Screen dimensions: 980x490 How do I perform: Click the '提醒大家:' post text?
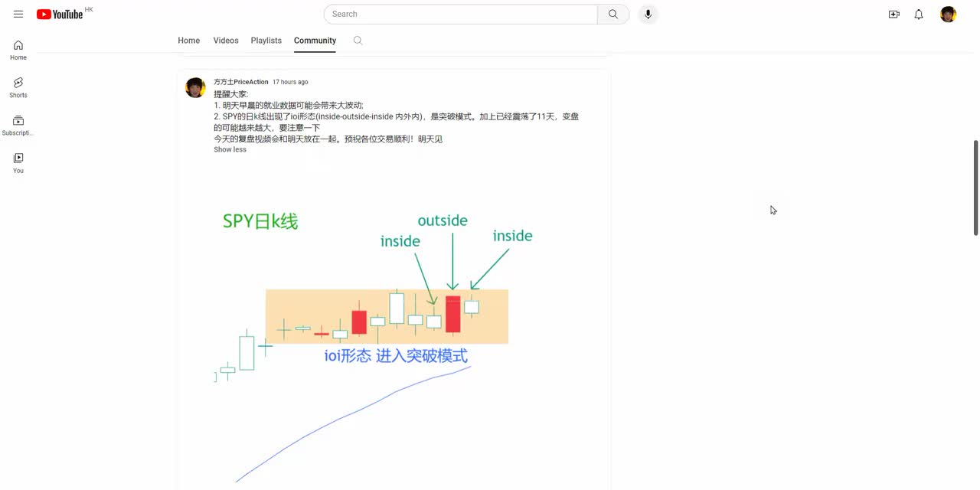point(231,93)
